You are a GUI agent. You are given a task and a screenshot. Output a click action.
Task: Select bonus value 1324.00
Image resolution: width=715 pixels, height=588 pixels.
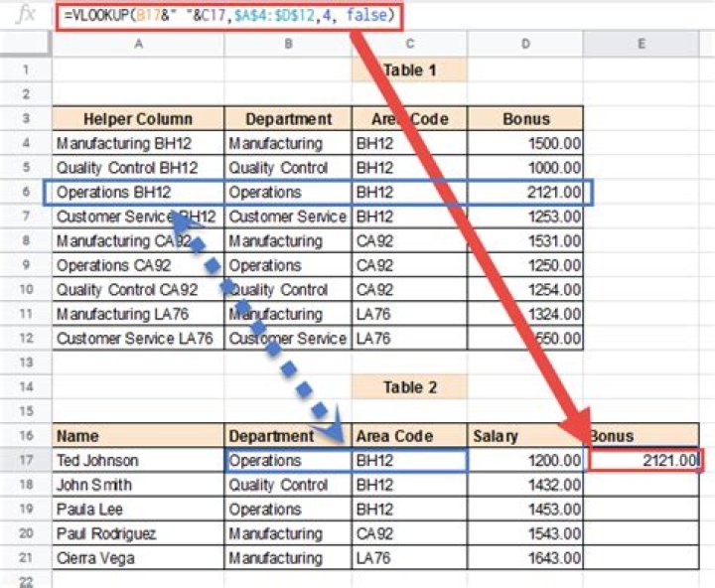[525, 314]
